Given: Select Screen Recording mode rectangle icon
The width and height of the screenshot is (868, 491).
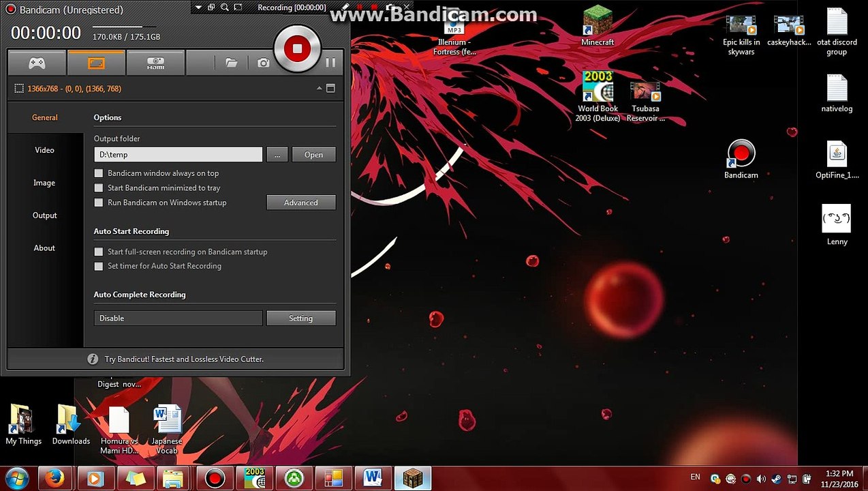Looking at the screenshot, I should point(96,63).
